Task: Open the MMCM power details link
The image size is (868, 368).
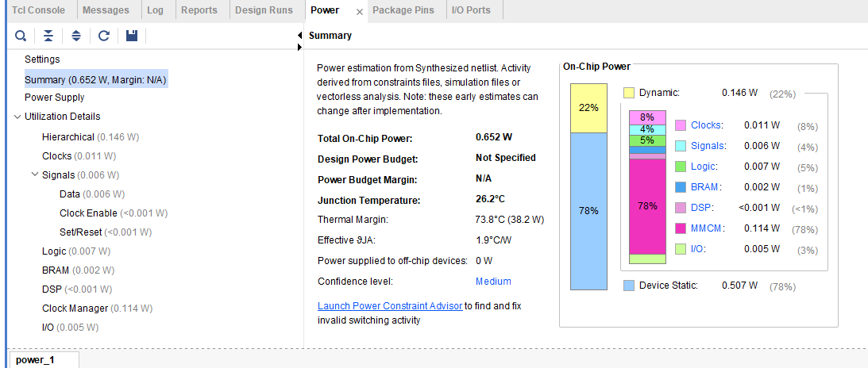Action: (x=705, y=228)
